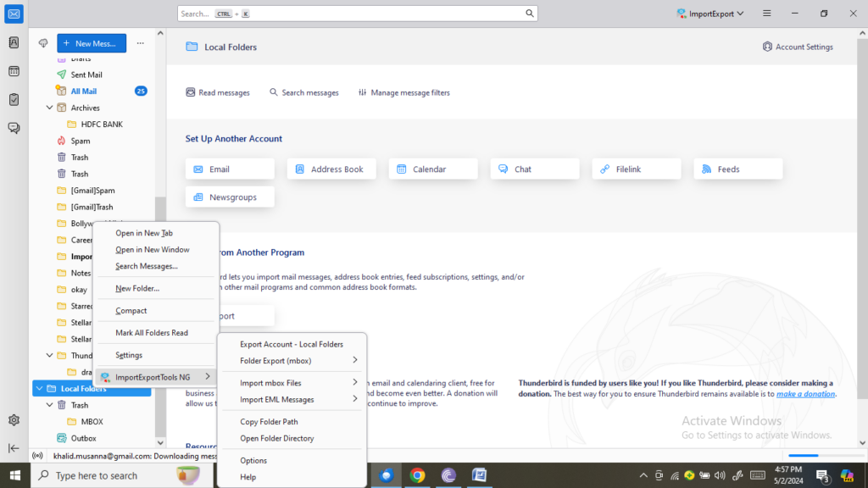Click the top search bar
Viewport: 868px width, 488px height.
pos(356,13)
